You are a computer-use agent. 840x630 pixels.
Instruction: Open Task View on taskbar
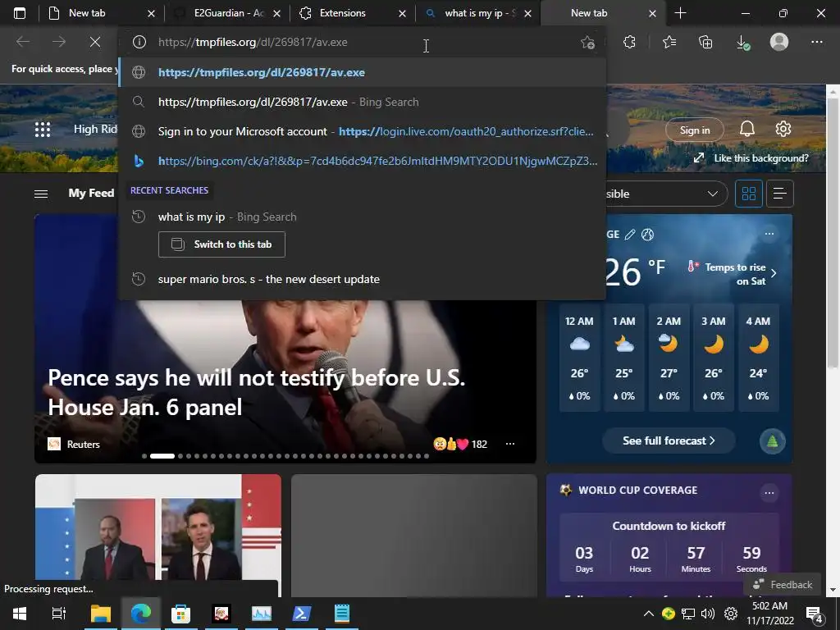tap(59, 614)
